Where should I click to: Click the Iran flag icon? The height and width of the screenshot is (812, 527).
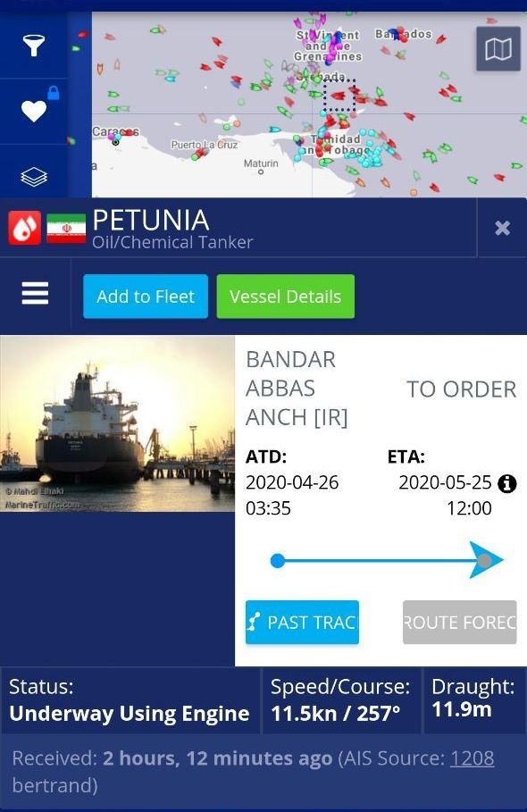pyautogui.click(x=66, y=229)
